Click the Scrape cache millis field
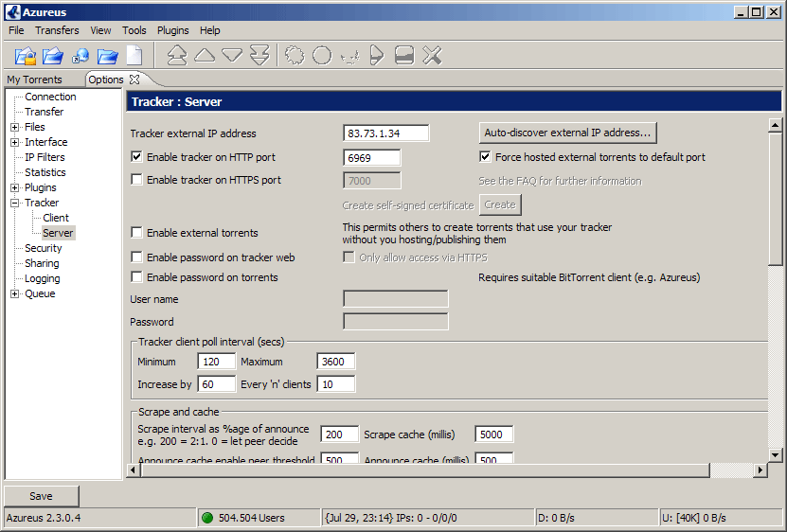The width and height of the screenshot is (787, 532). tap(494, 434)
